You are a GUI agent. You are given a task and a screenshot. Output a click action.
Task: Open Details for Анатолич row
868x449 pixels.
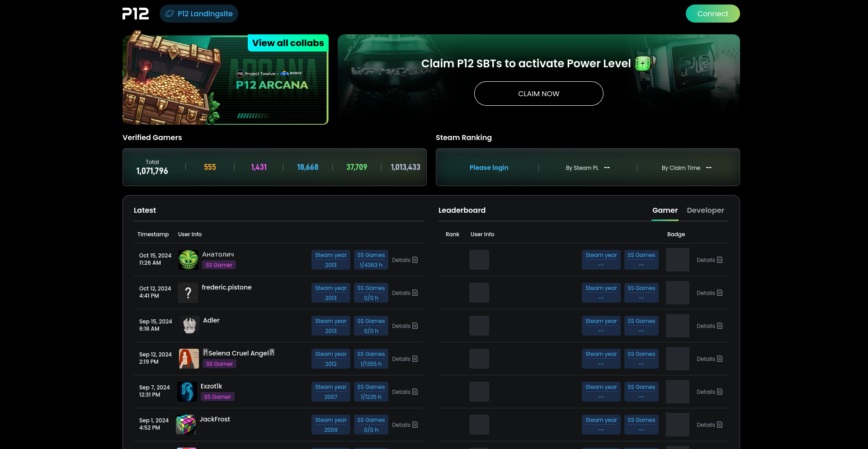[405, 260]
